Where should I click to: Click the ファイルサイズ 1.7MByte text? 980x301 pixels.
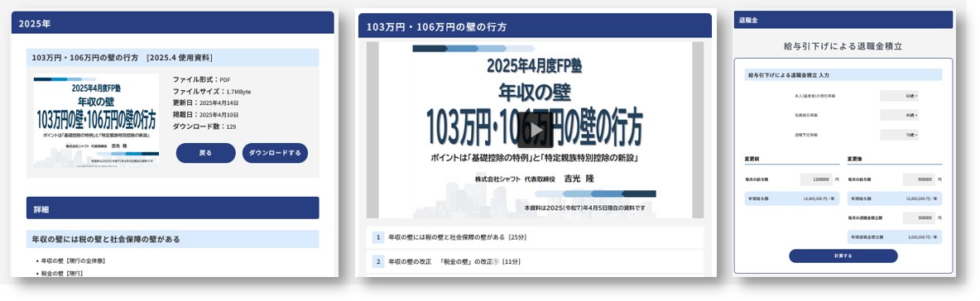(x=212, y=92)
